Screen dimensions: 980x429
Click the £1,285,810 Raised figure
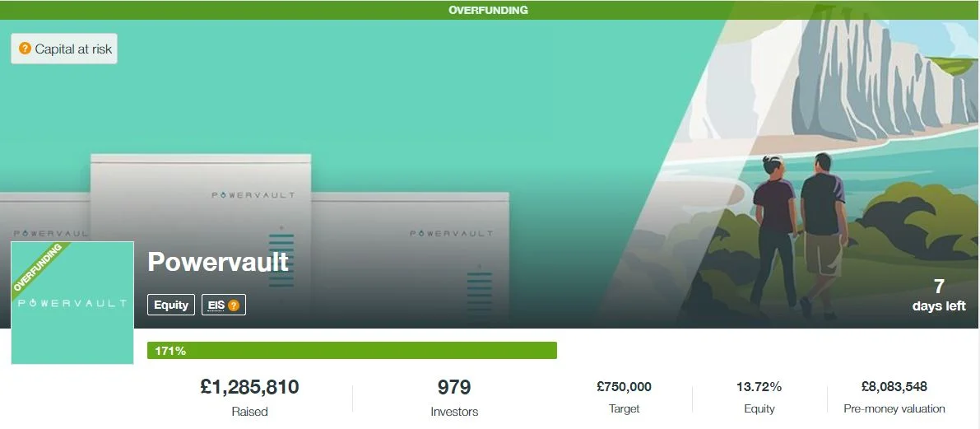pos(250,386)
